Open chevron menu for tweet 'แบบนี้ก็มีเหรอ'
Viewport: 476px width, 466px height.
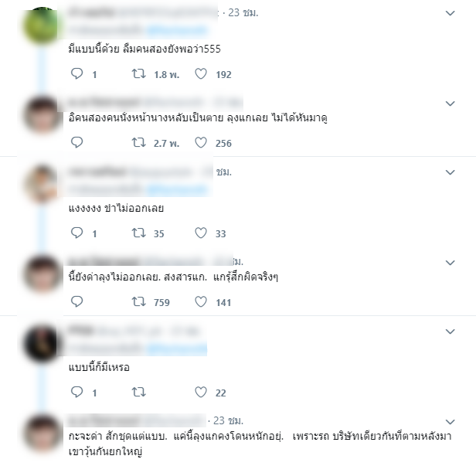(450, 332)
